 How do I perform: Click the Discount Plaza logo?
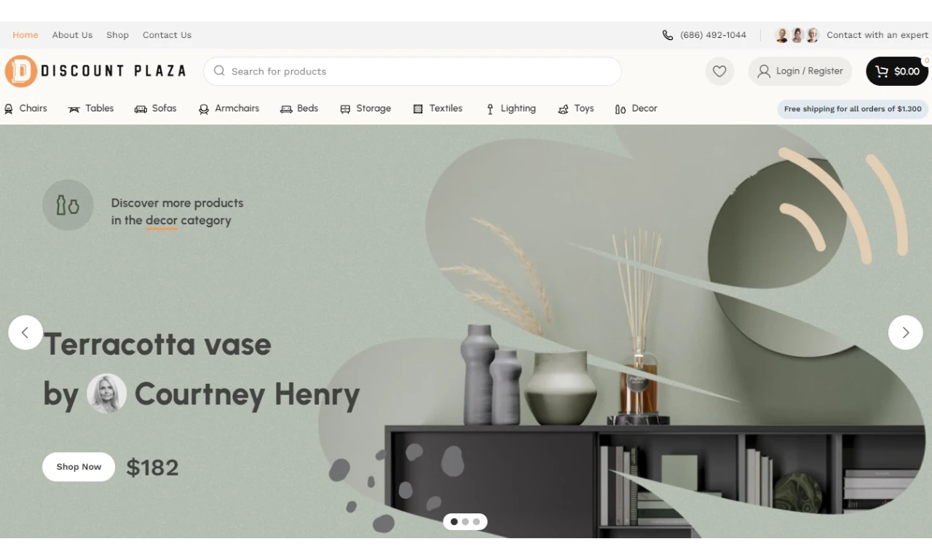pos(95,71)
